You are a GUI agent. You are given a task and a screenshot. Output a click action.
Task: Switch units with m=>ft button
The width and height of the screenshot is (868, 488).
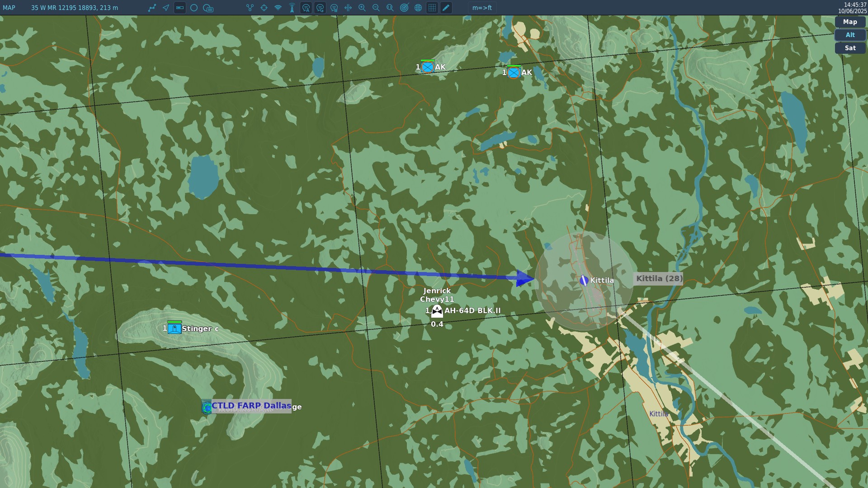[482, 8]
